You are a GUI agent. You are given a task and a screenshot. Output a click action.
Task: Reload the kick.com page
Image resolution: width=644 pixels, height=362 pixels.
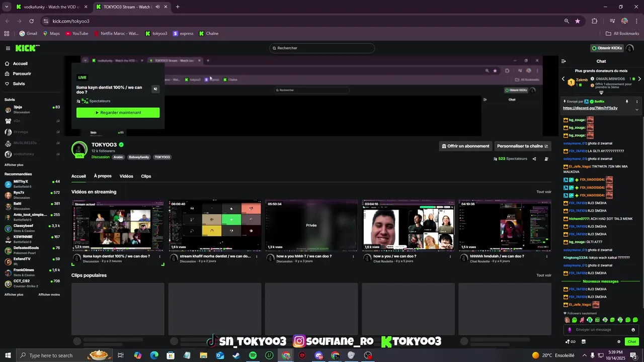click(x=31, y=21)
